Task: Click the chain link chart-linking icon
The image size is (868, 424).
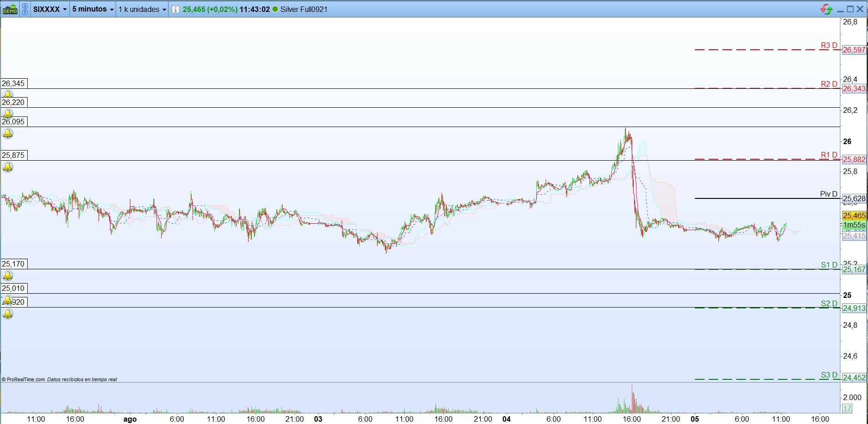Action: [25, 9]
